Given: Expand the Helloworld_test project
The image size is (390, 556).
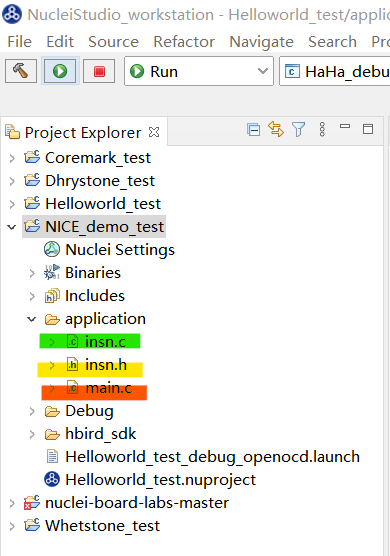Looking at the screenshot, I should [x=12, y=204].
